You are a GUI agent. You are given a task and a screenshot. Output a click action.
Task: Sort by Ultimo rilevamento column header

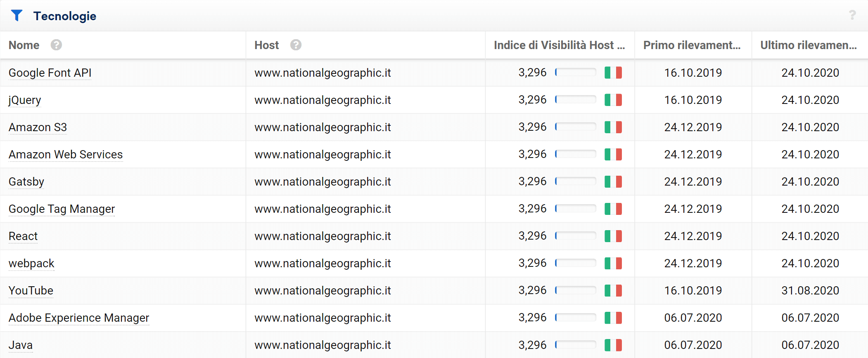(x=809, y=45)
